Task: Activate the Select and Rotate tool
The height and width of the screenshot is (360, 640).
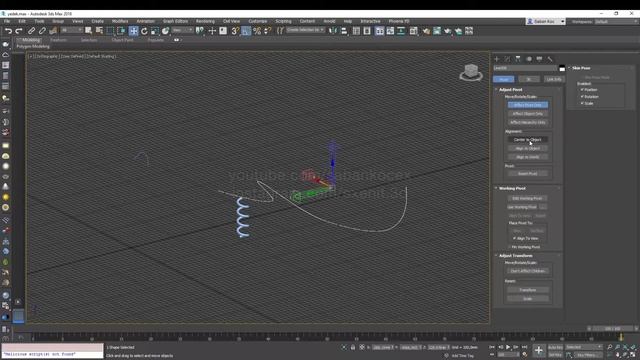Action: click(x=144, y=31)
